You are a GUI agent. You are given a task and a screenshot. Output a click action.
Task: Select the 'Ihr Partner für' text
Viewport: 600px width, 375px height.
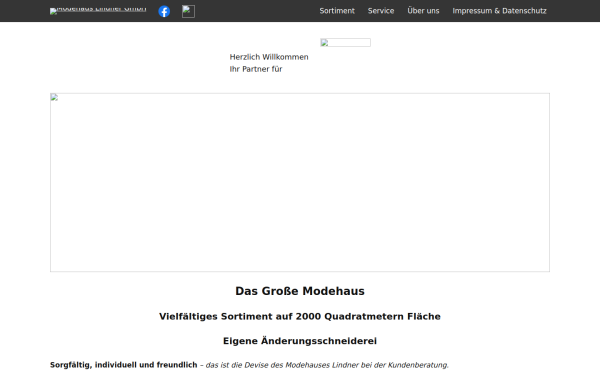pos(256,69)
